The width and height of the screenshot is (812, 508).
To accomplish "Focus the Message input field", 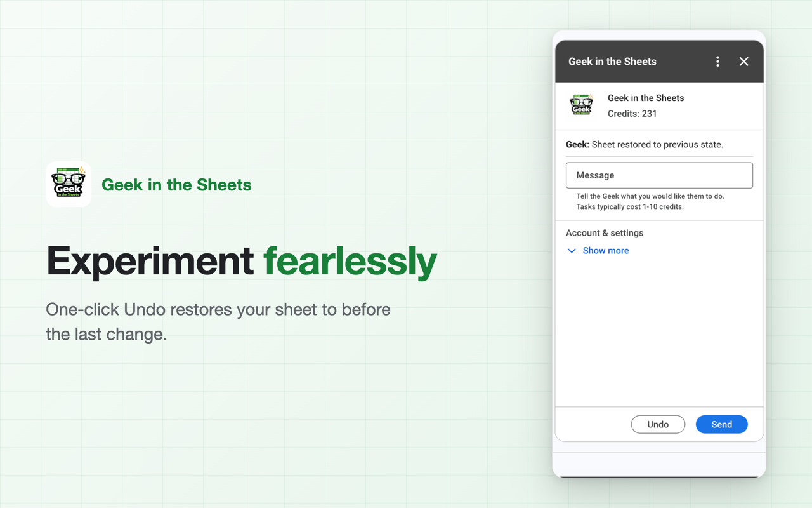I will [x=659, y=175].
